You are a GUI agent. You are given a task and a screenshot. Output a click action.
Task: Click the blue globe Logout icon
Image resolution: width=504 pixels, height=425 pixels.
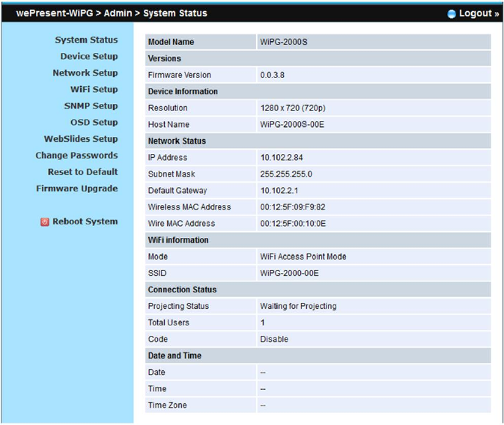(452, 13)
